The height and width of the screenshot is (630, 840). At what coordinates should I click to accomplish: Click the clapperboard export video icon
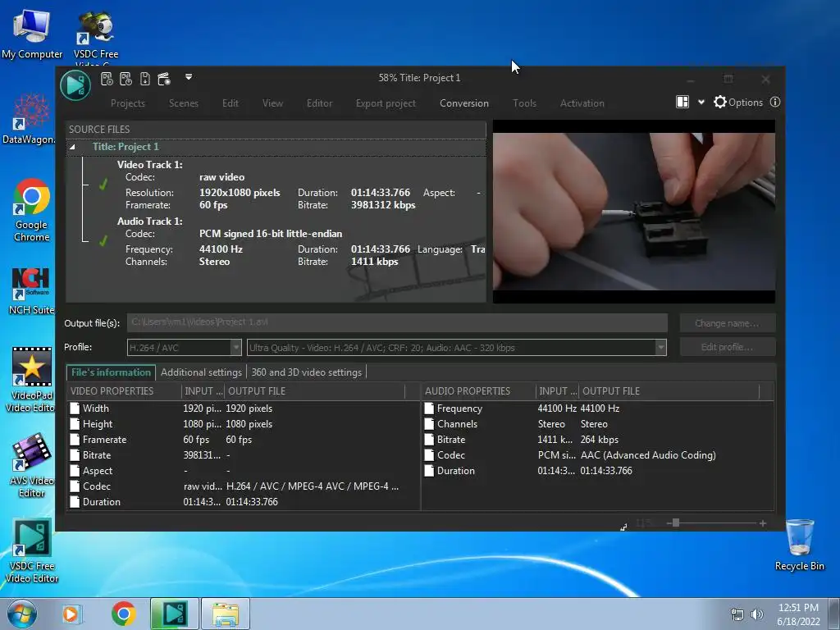pos(164,80)
